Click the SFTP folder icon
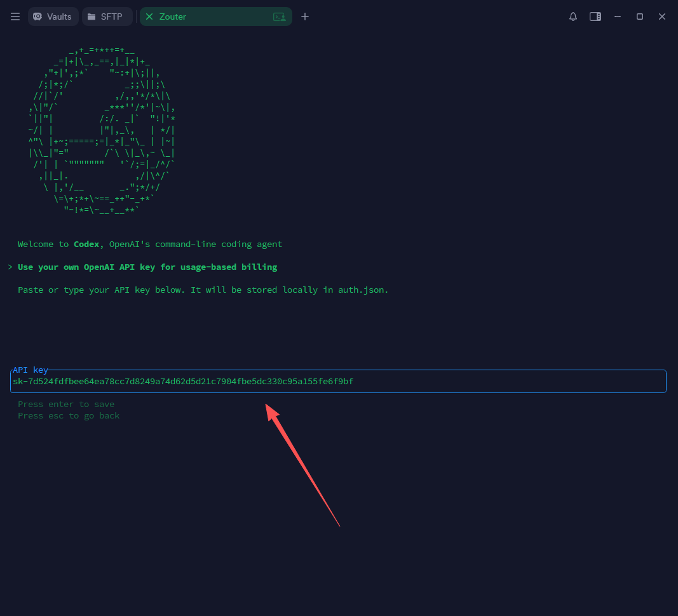Image resolution: width=678 pixels, height=616 pixels. point(92,17)
